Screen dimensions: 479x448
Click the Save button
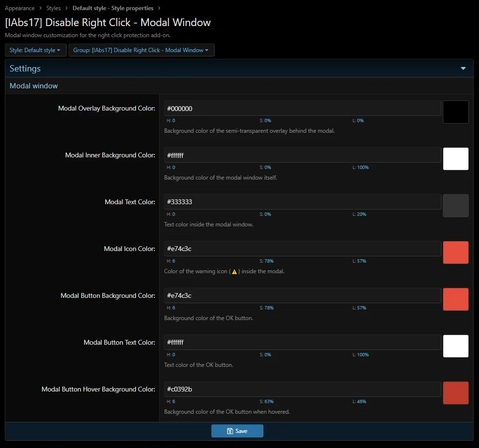pos(237,431)
